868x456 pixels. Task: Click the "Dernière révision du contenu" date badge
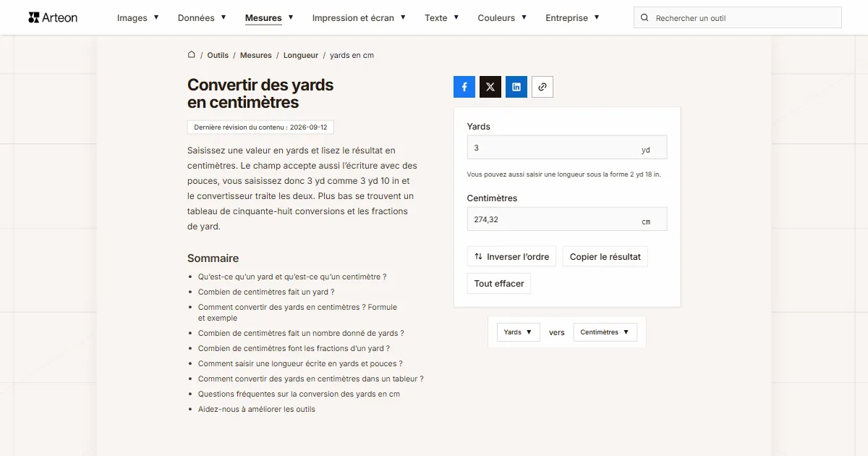pyautogui.click(x=260, y=127)
